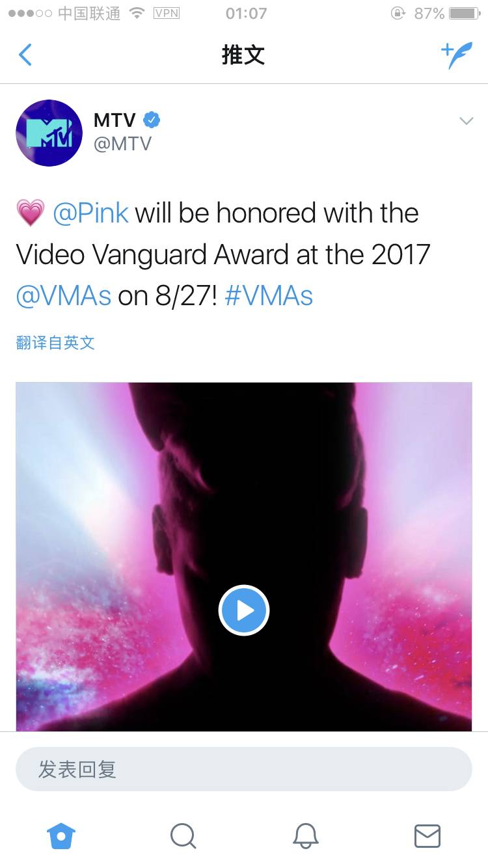
Task: Open the Search tab magnifier icon
Action: (183, 836)
